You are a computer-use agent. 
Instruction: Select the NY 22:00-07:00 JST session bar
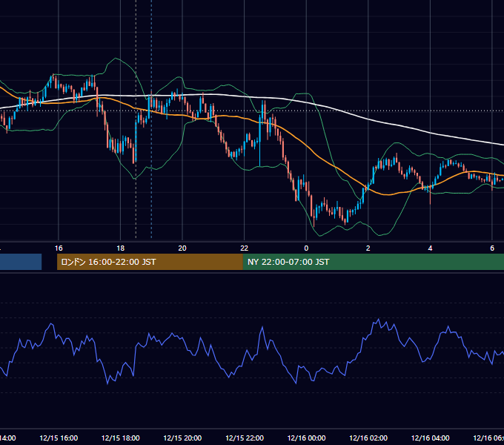click(x=374, y=262)
